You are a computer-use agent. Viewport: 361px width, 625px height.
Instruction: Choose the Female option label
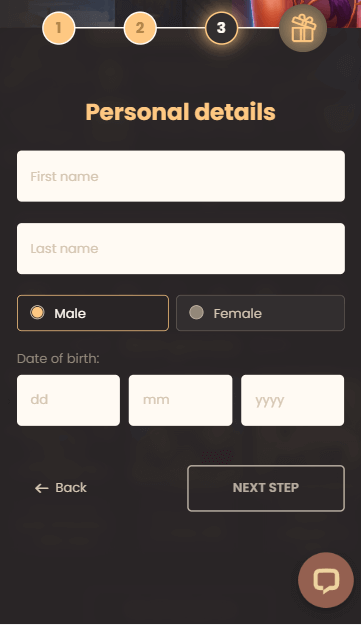237,314
